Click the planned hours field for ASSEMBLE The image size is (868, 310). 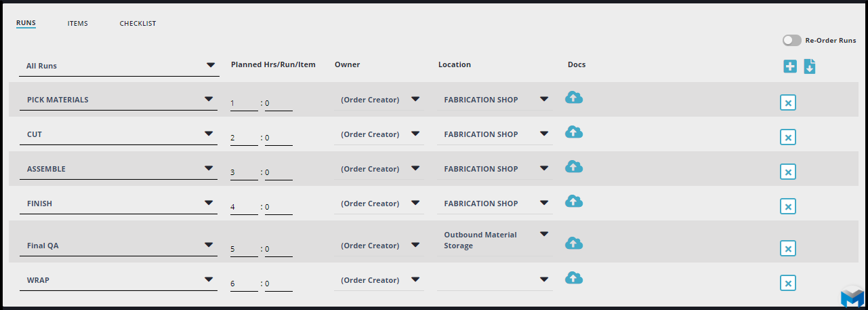[243, 172]
